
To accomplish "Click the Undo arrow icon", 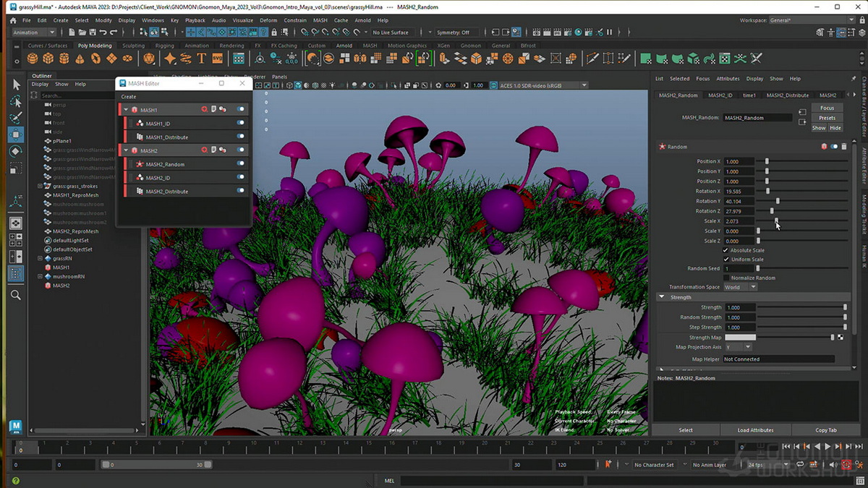I will click(x=103, y=33).
